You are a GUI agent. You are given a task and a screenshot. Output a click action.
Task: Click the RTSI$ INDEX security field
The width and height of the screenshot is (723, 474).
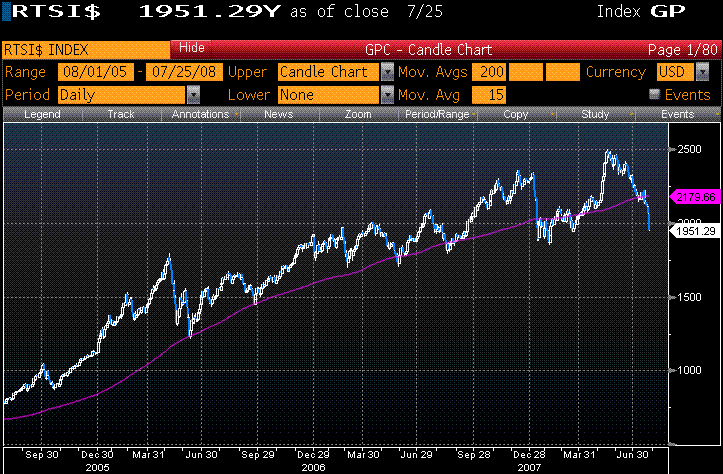(85, 48)
